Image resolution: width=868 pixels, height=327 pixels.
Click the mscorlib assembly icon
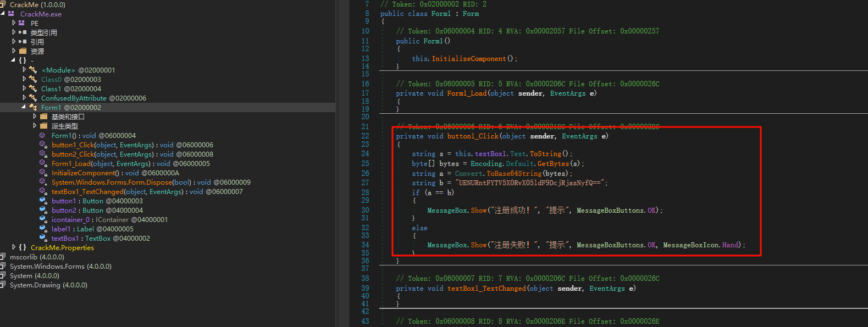point(3,257)
